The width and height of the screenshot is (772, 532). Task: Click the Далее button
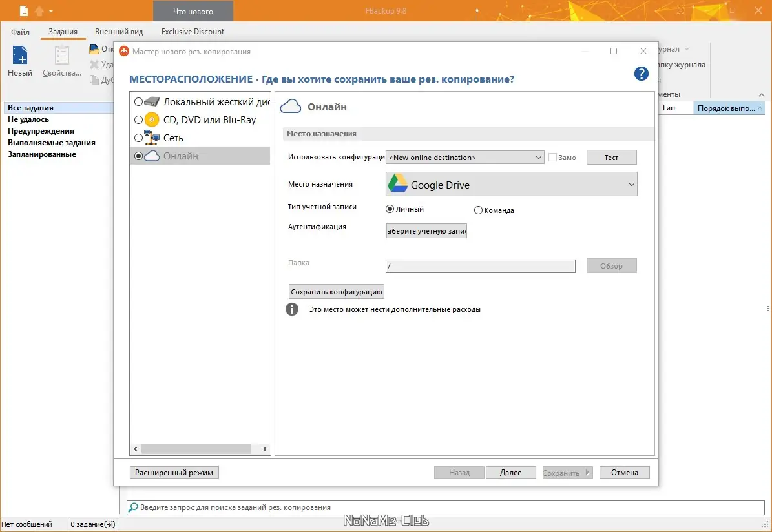[x=510, y=473]
